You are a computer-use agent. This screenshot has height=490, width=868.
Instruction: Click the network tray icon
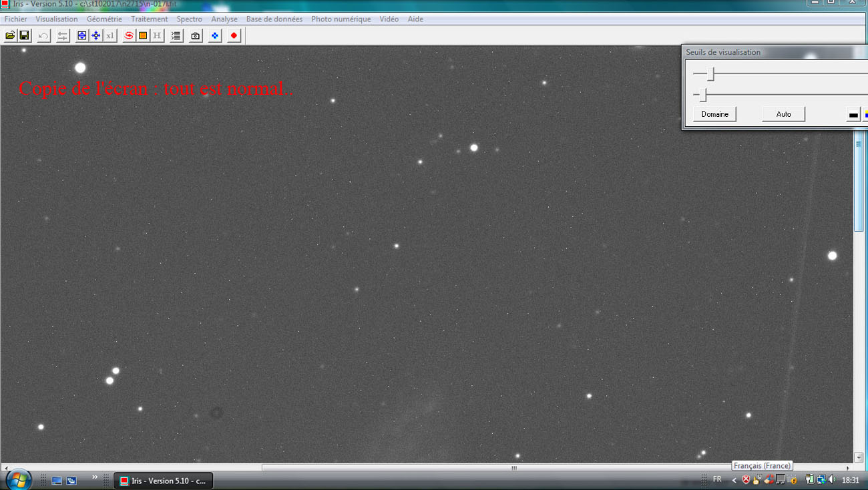point(821,479)
